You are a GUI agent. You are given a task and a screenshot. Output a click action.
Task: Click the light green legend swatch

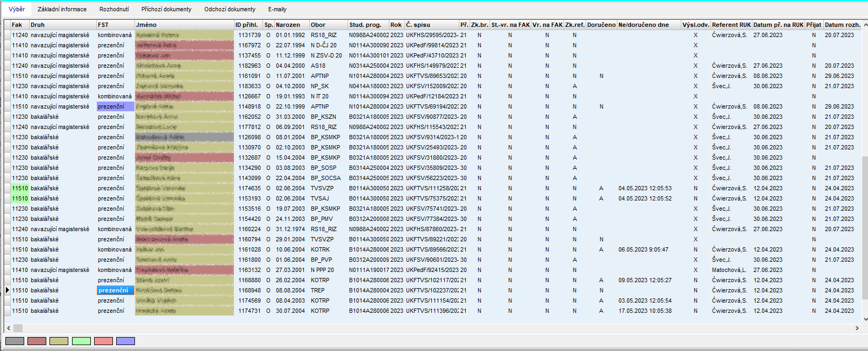pyautogui.click(x=81, y=341)
